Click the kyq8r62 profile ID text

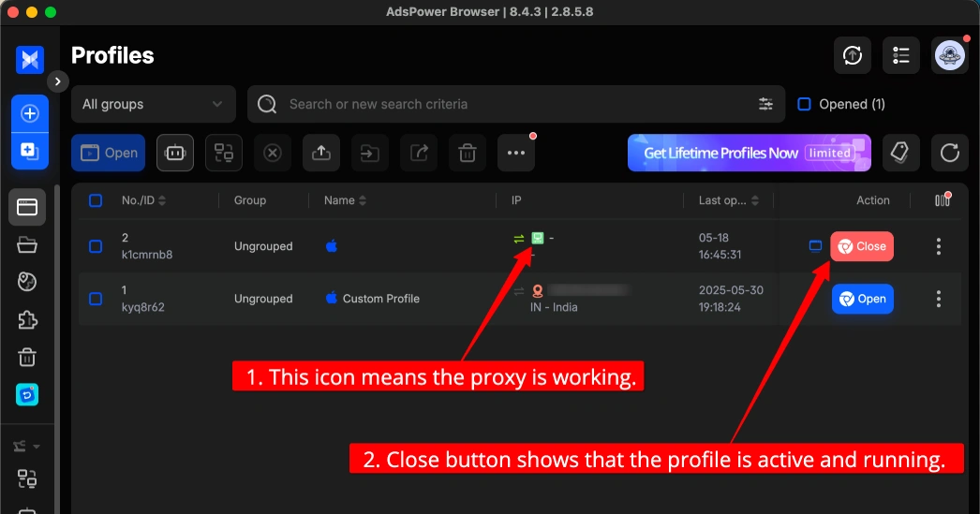click(x=143, y=307)
